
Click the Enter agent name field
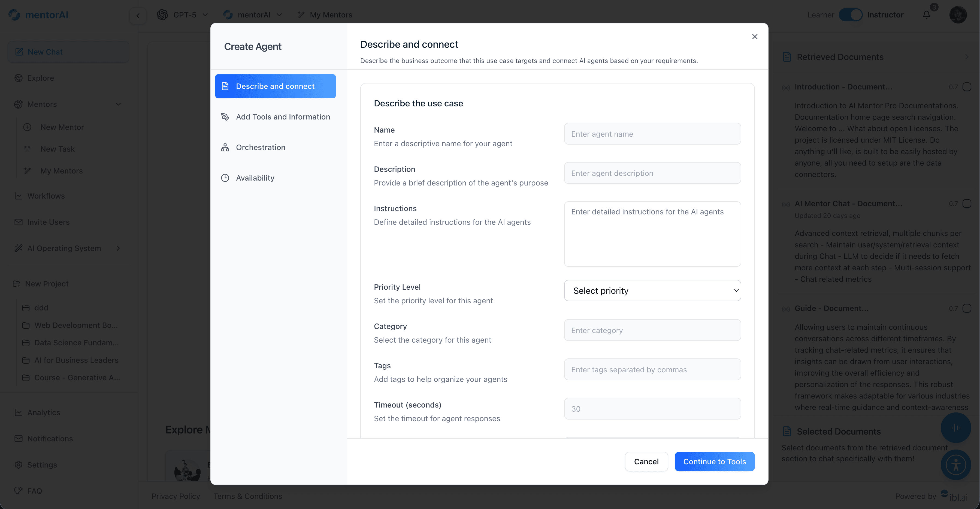click(652, 134)
